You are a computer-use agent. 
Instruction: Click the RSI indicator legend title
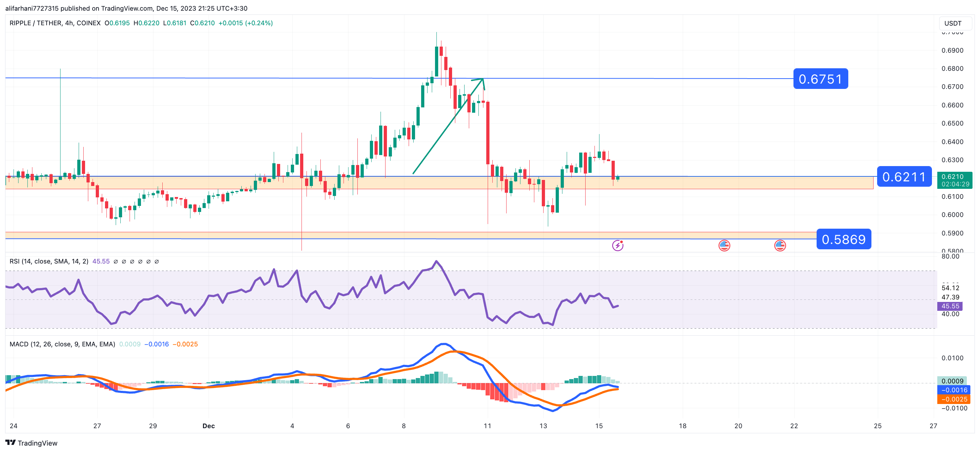point(49,261)
